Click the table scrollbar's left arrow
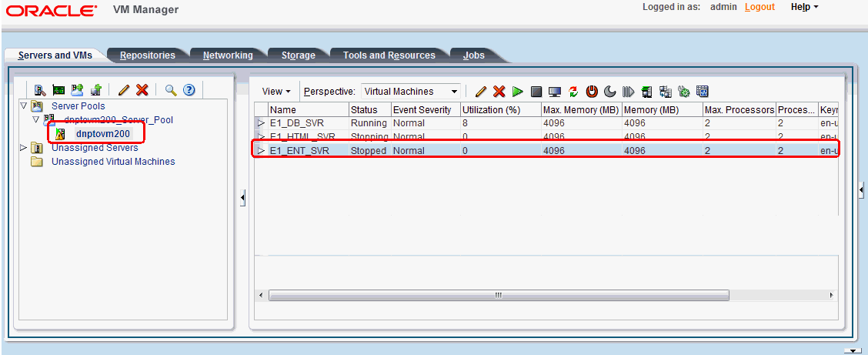Viewport: 868px width, 355px height. pos(262,295)
